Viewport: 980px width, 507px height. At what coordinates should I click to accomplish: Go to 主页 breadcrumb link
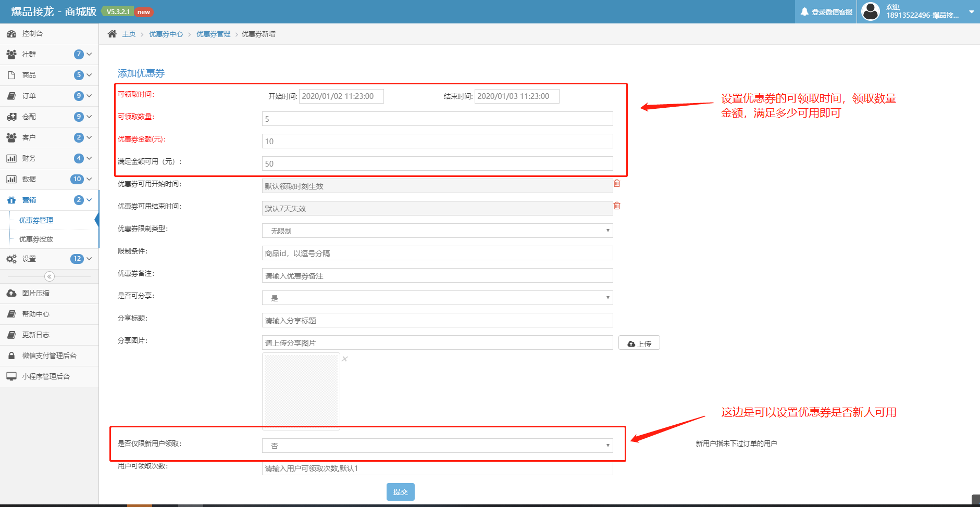129,34
